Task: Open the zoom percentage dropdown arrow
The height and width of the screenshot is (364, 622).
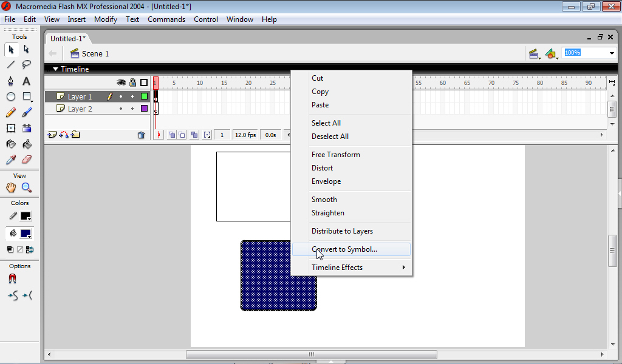Action: (x=612, y=53)
